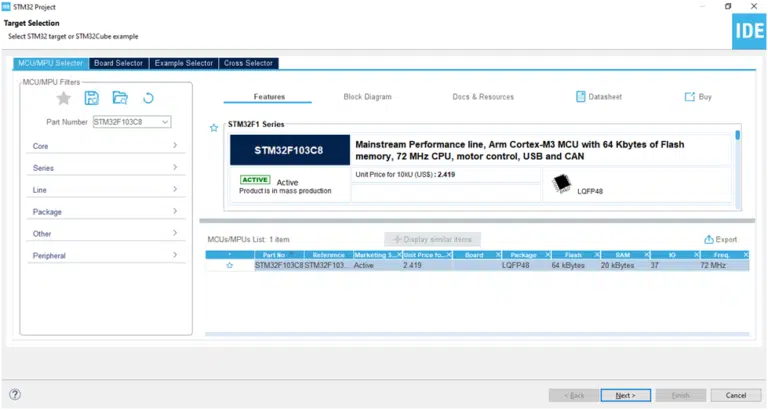The height and width of the screenshot is (410, 768).
Task: Remove the Flash column with its X
Action: tap(597, 255)
